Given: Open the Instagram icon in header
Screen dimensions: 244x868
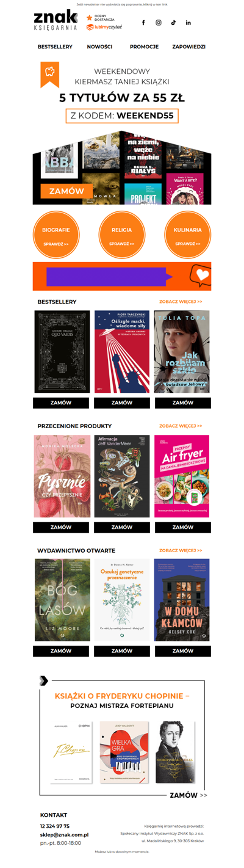Looking at the screenshot, I should 159,23.
